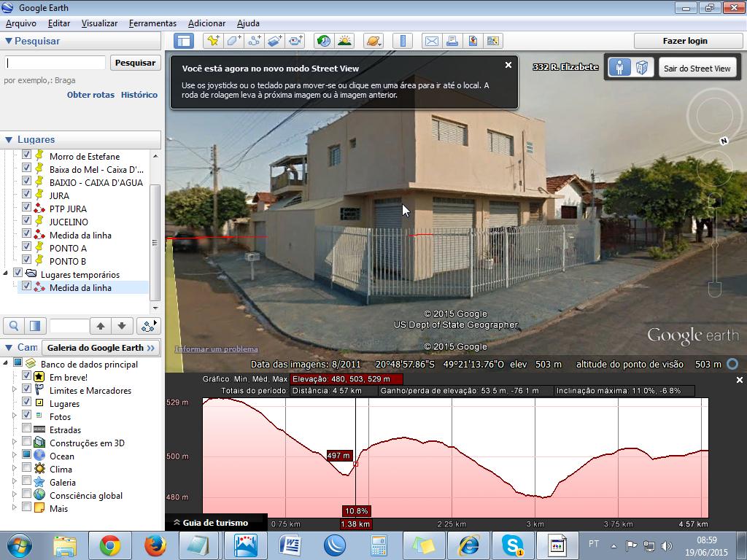Viewport: 747px width, 560px height.
Task: Collapse Lugares temporários folder
Action: (6, 274)
